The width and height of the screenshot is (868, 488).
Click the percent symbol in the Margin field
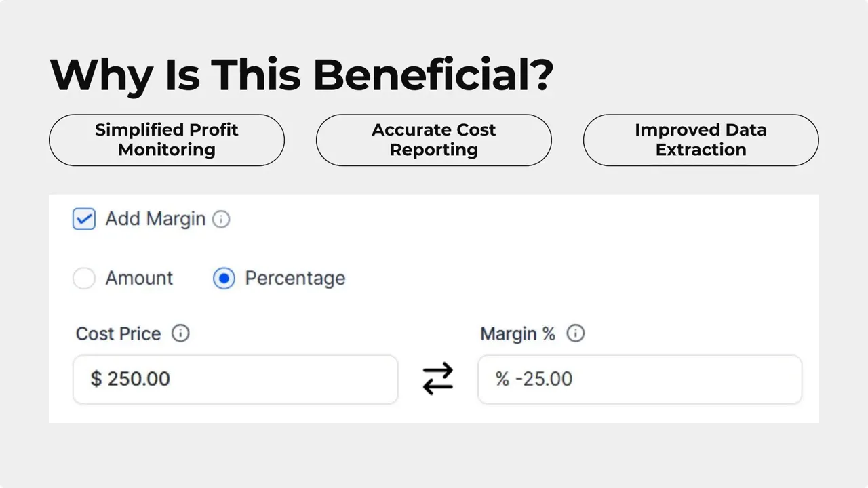click(500, 379)
